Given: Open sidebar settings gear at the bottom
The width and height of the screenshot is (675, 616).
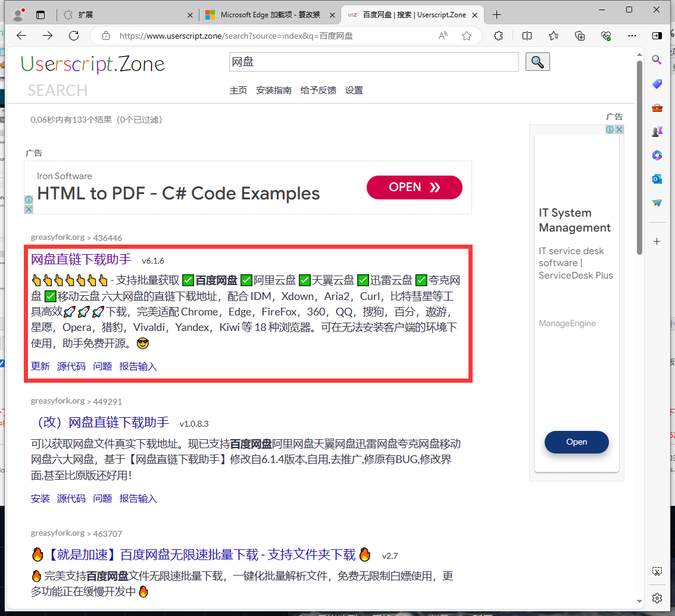Looking at the screenshot, I should pos(657,598).
